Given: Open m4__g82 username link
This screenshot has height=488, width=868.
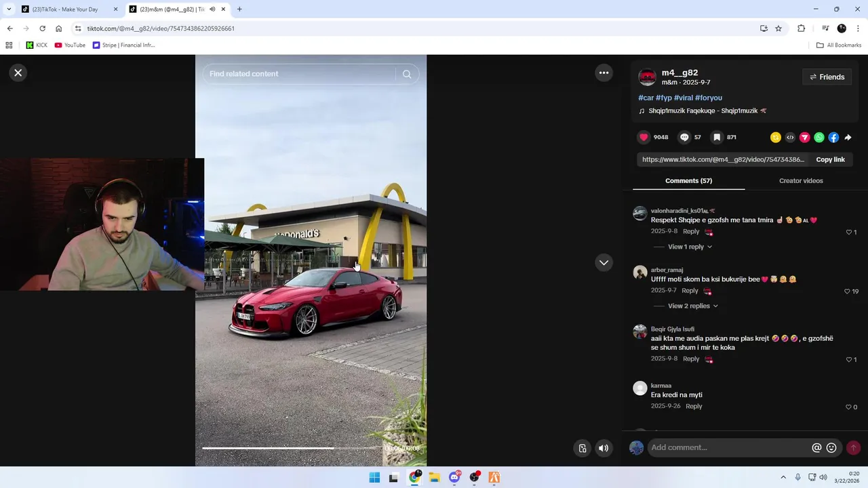Looking at the screenshot, I should 679,73.
